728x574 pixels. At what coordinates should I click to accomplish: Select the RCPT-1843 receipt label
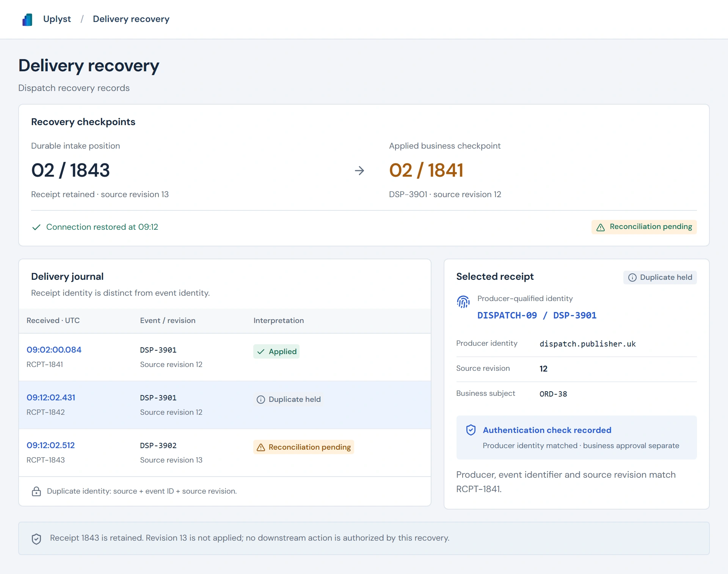tap(45, 460)
